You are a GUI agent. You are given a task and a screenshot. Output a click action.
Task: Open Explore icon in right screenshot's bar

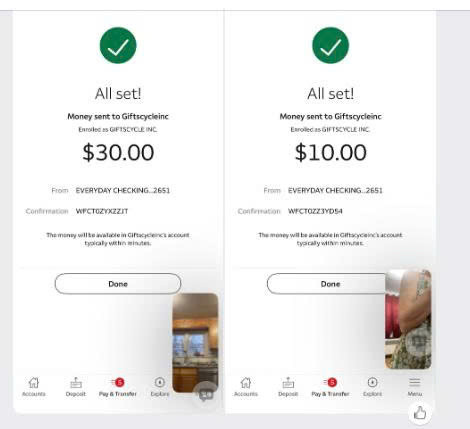point(372,387)
